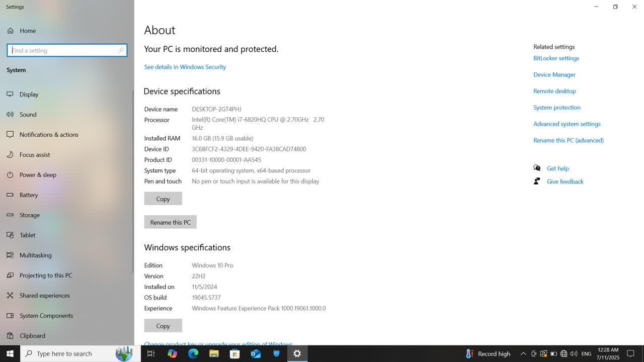Open See details in Windows Security
Screen dimensions: 644x362
(x=185, y=67)
